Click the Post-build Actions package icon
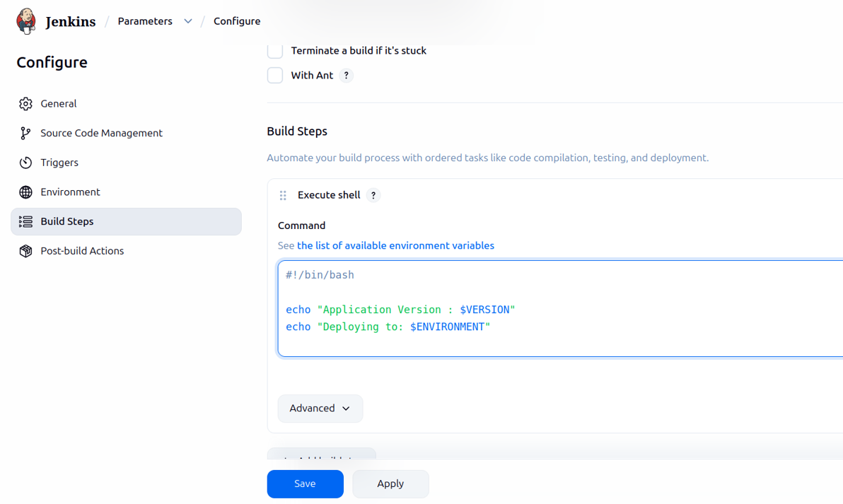Image resolution: width=843 pixels, height=504 pixels. [x=25, y=250]
